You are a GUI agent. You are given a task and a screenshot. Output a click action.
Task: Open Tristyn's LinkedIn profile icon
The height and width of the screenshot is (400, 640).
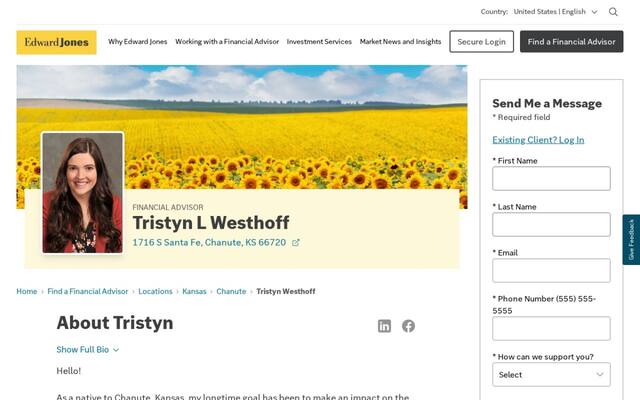(x=384, y=326)
